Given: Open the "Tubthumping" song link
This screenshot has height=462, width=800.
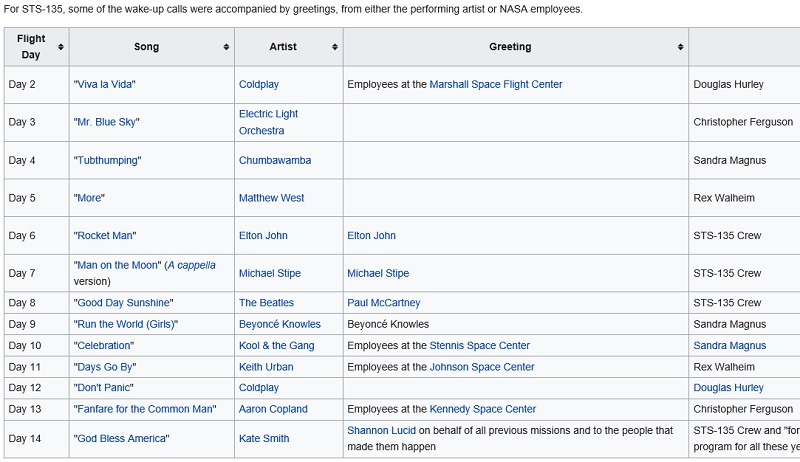Looking at the screenshot, I should point(107,160).
